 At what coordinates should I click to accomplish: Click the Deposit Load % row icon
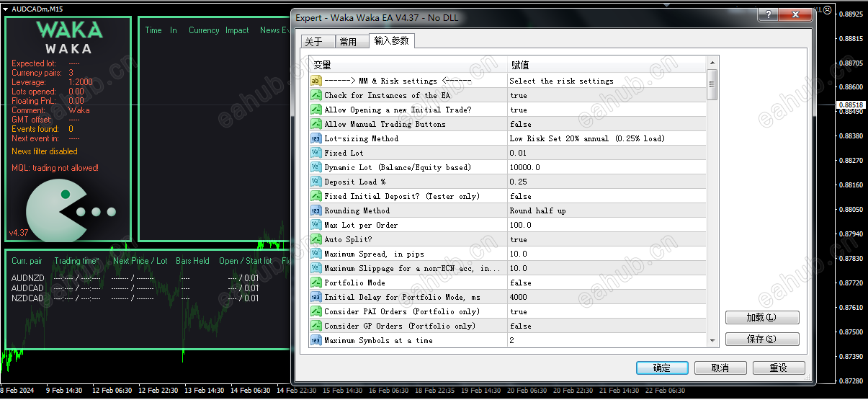point(316,182)
